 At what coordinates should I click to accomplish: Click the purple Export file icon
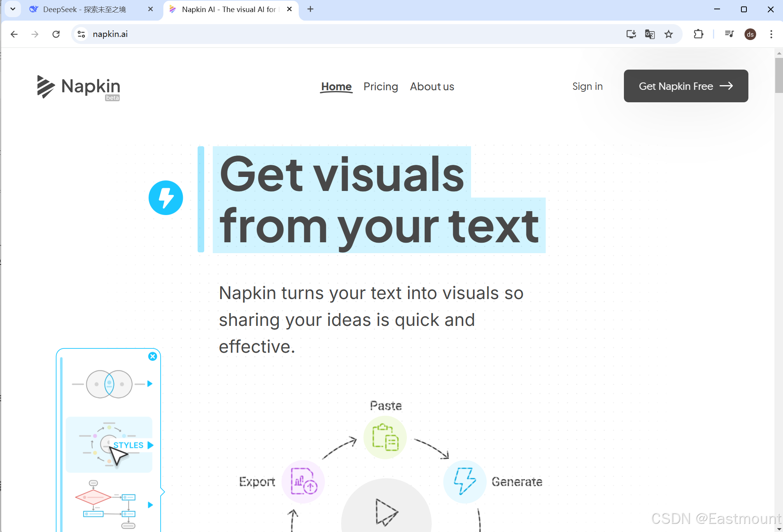303,481
